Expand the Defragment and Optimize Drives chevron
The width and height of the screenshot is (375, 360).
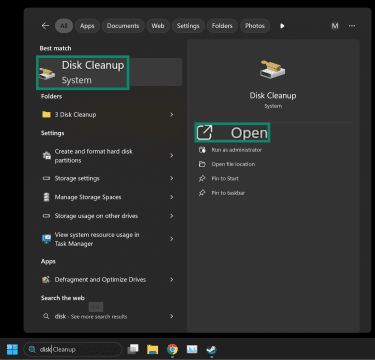click(172, 279)
